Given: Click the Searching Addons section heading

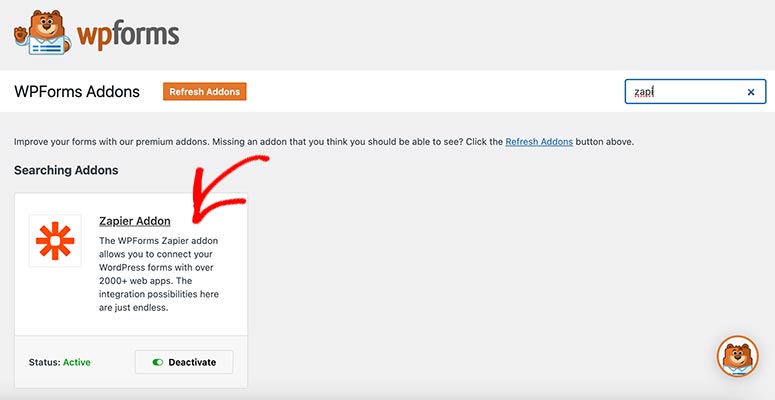Looking at the screenshot, I should (66, 170).
